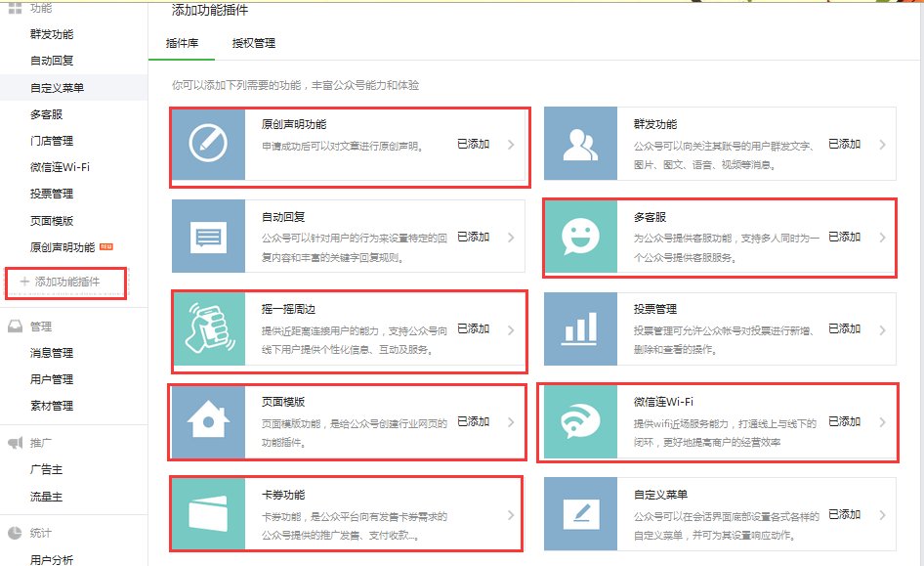Click the 投票管理 bar chart icon
The image size is (924, 566).
click(x=577, y=330)
